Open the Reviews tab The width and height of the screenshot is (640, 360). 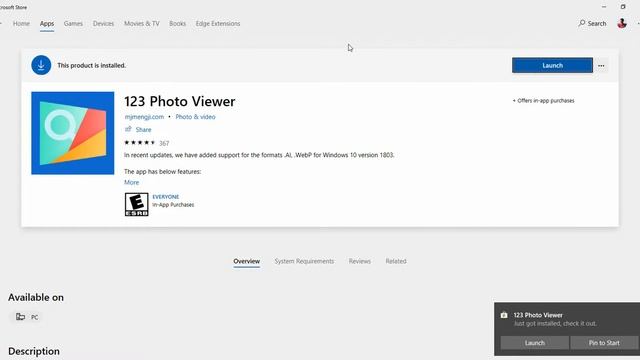click(x=360, y=261)
